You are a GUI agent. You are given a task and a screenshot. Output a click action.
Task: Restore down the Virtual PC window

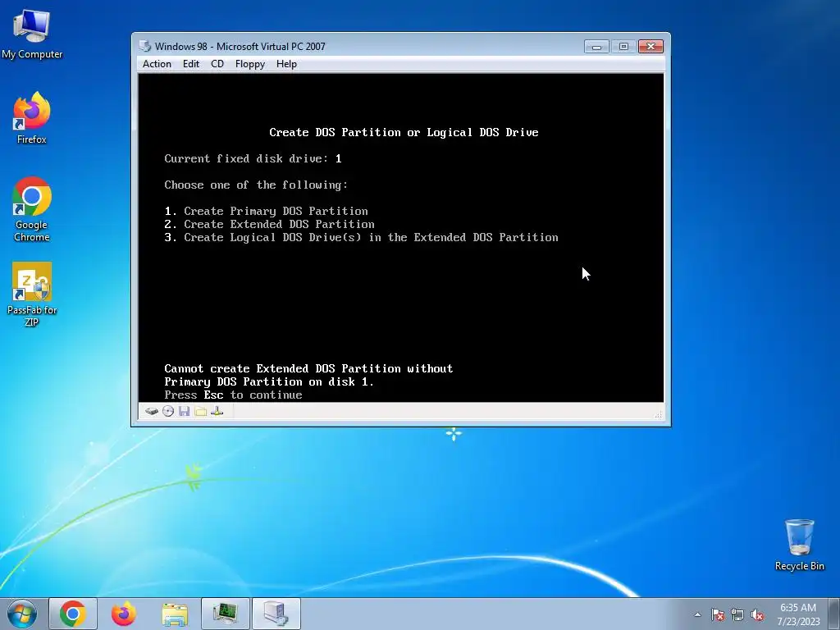tap(623, 47)
